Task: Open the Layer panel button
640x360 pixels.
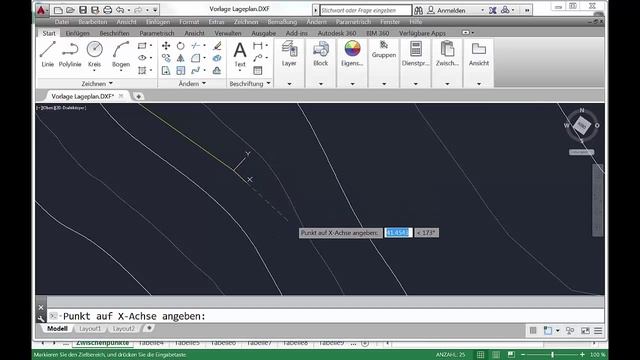Action: [x=289, y=53]
